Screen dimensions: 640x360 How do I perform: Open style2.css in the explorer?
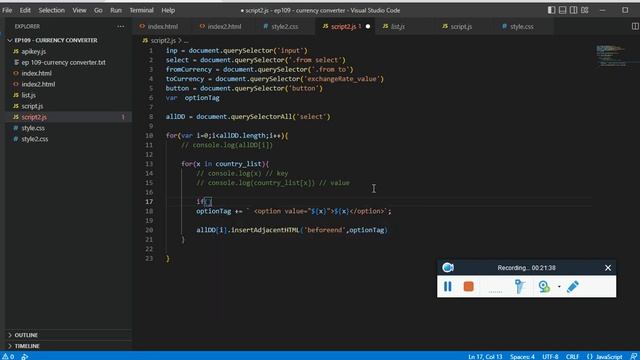click(x=35, y=139)
